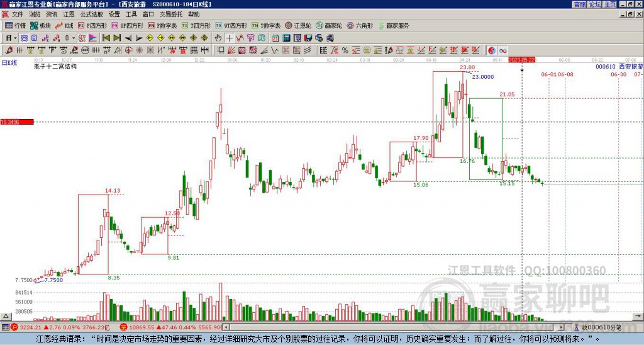Image resolution: width=644 pixels, height=345 pixels.
Task: Jump to first bar icon
Action: [x=106, y=38]
